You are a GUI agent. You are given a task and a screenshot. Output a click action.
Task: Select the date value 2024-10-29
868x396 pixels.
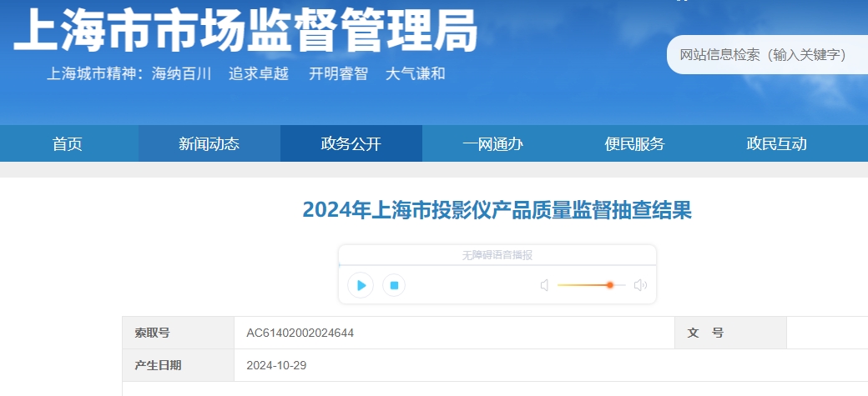tap(276, 366)
